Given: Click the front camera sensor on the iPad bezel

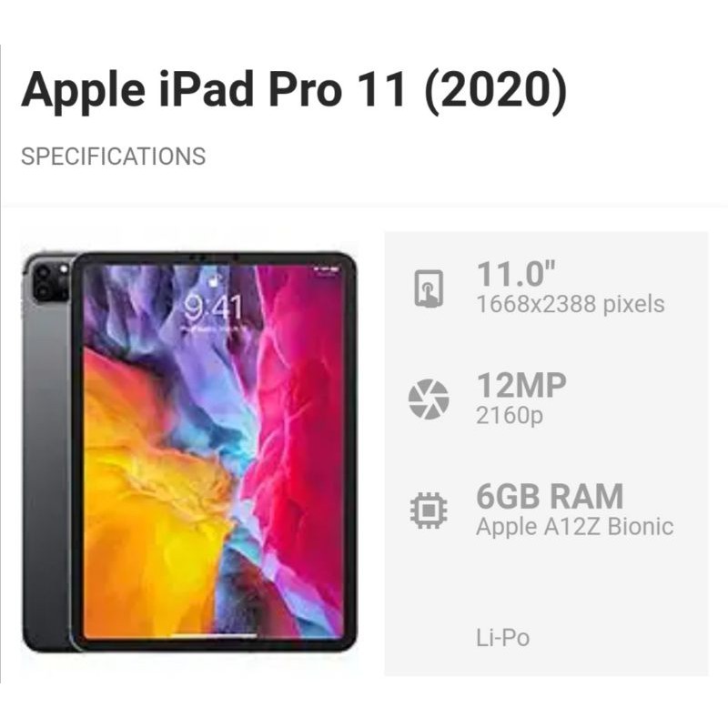Looking at the screenshot, I should click(236, 258).
